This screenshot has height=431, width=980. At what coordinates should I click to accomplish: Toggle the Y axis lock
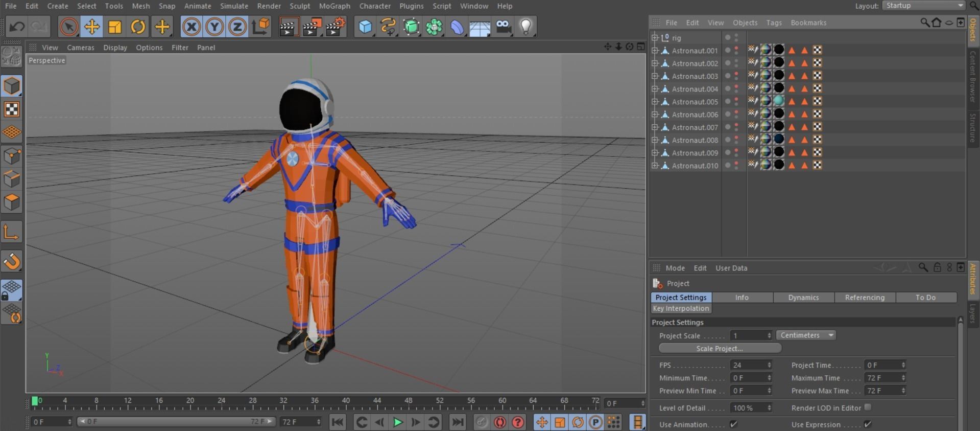click(x=214, y=27)
